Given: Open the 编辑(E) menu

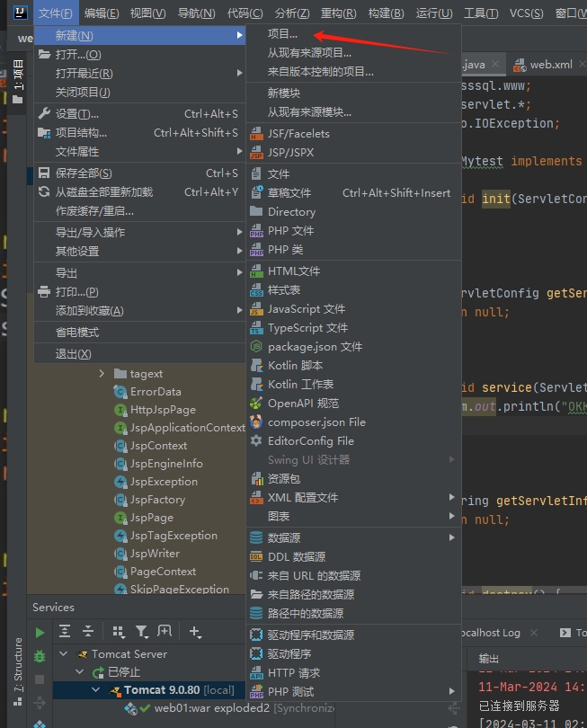Looking at the screenshot, I should click(x=102, y=13).
